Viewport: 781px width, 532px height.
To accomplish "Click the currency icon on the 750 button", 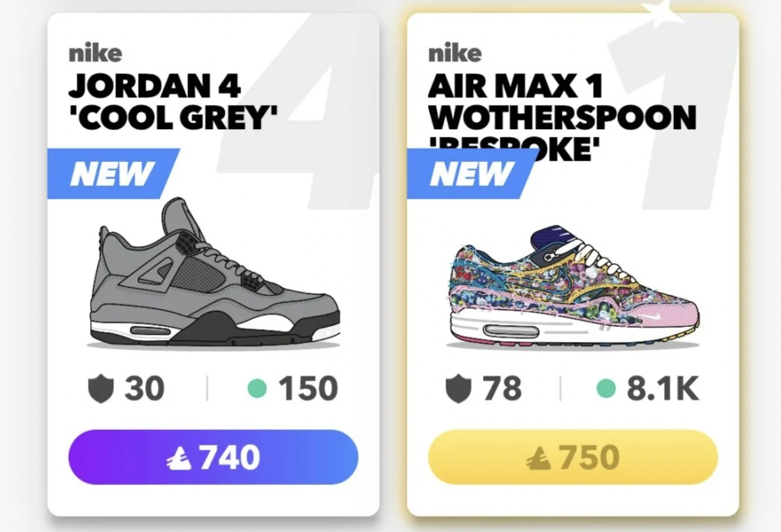I will 540,458.
